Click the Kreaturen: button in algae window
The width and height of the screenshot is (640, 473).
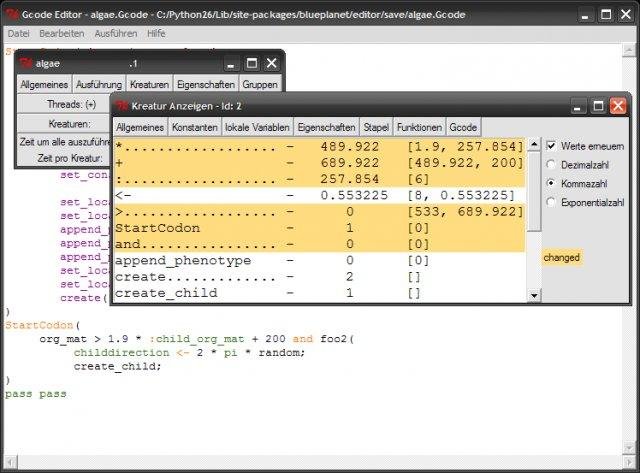(64, 124)
